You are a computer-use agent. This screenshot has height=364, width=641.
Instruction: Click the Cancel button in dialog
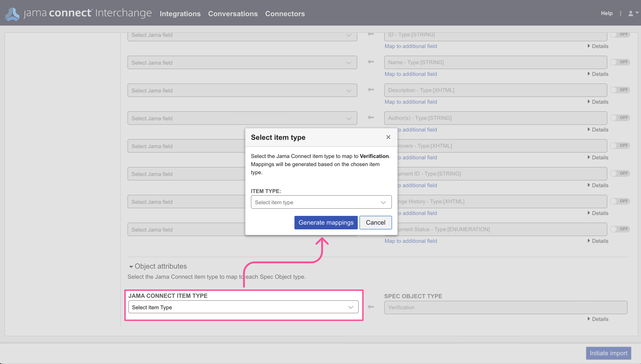tap(375, 222)
